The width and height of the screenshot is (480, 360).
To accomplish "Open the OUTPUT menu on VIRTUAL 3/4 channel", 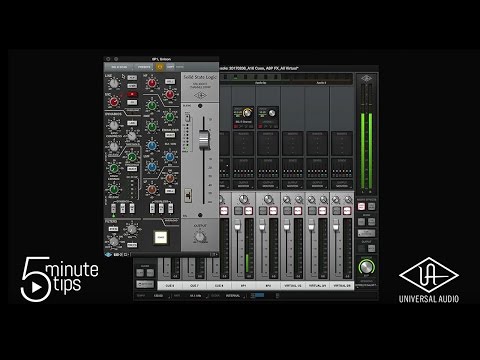I will (317, 184).
